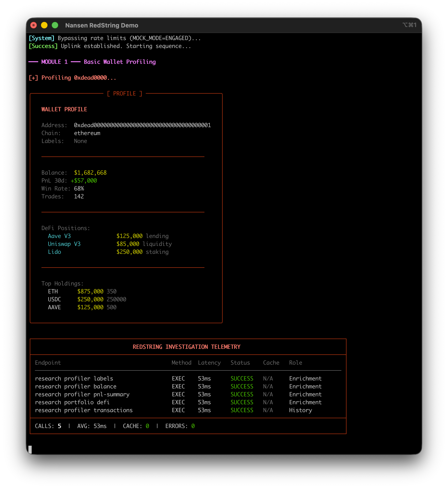Click the 'ERRORS: 0' summary stat

pos(180,426)
